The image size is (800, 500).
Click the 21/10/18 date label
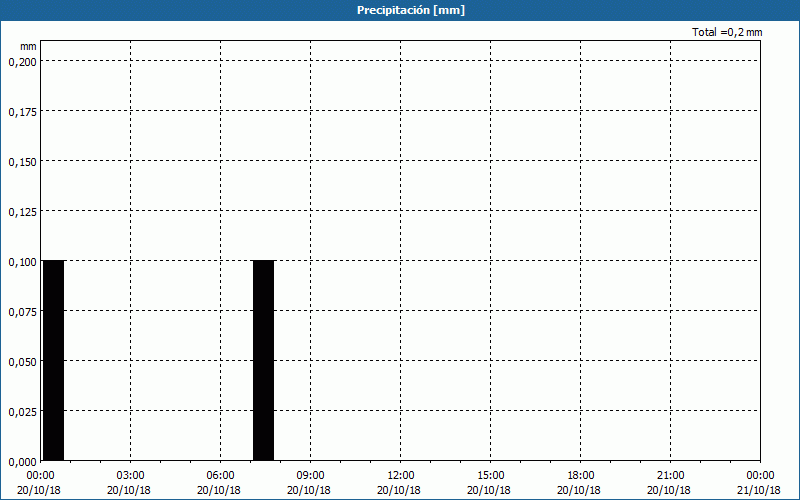[x=759, y=490]
